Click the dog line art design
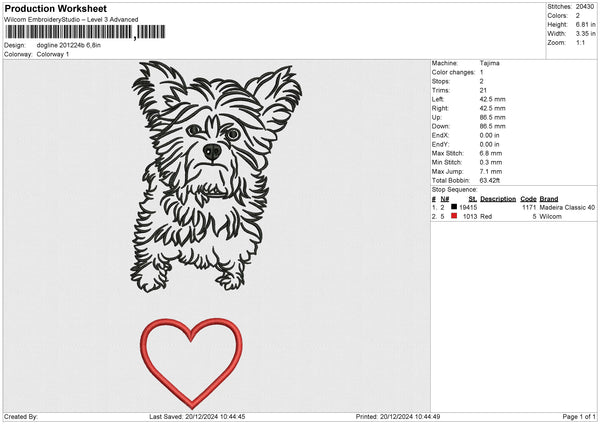 pyautogui.click(x=216, y=177)
